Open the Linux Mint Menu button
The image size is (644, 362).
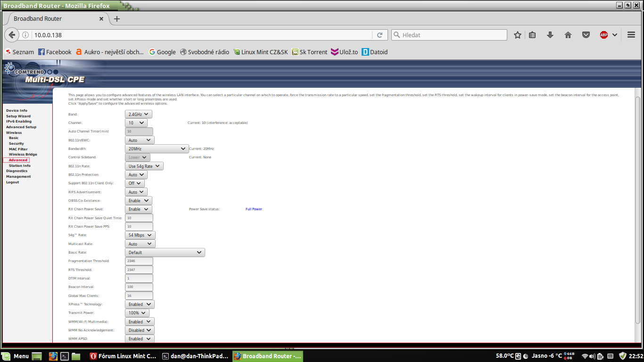(x=16, y=356)
